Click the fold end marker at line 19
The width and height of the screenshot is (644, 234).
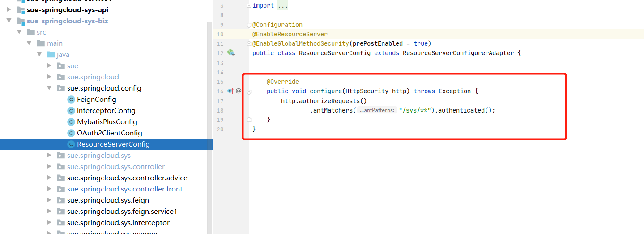click(x=249, y=120)
